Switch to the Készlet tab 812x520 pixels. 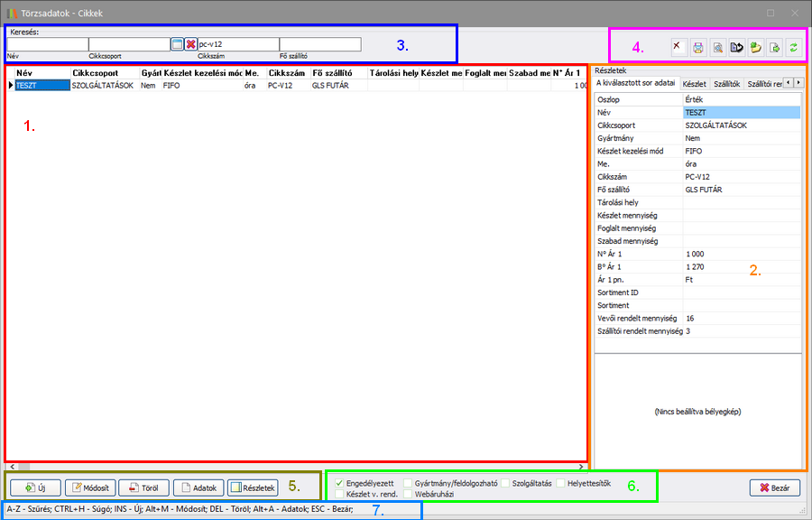(694, 83)
